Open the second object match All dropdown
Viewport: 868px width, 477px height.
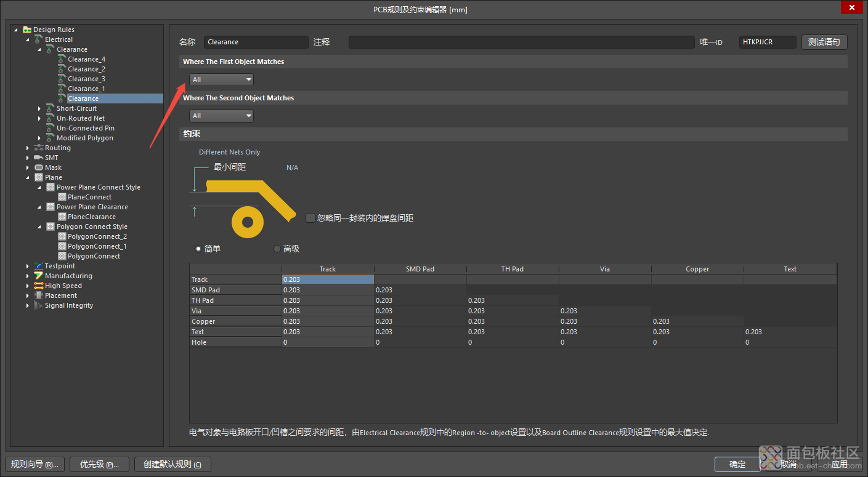coord(221,116)
